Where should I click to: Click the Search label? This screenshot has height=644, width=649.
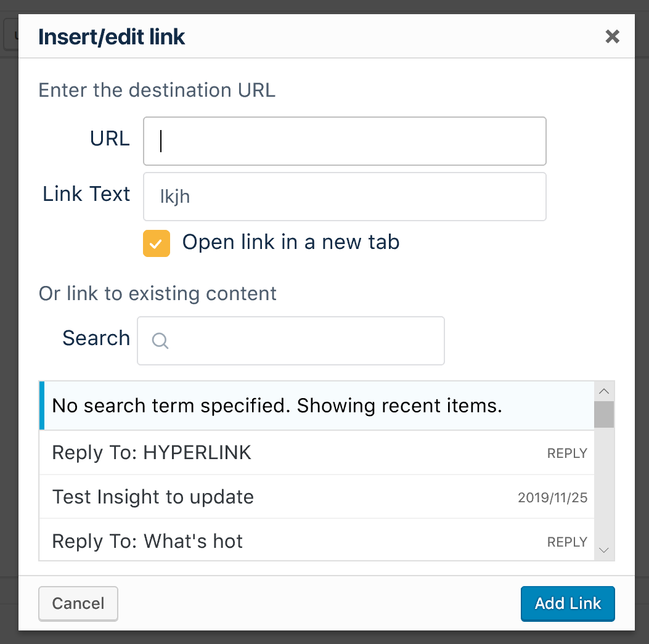(96, 338)
